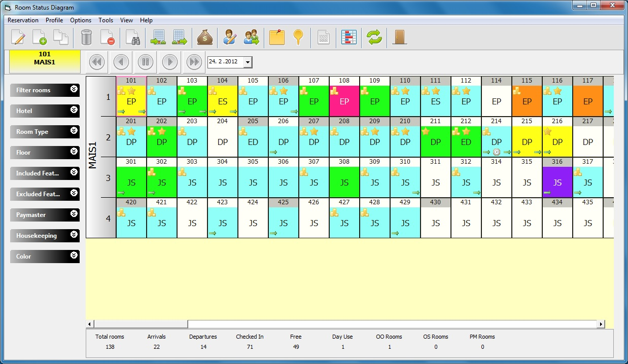Click the cancel reservation icon with red minus
The image size is (628, 364).
(108, 38)
